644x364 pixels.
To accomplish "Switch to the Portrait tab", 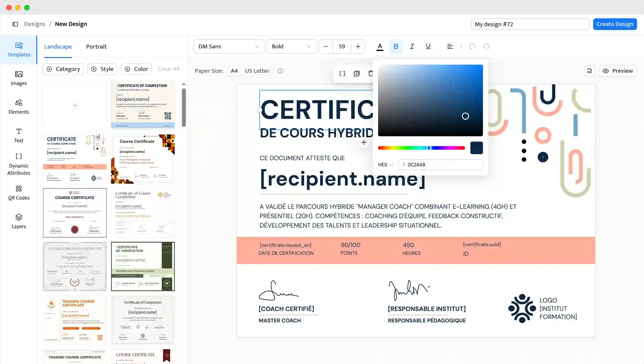I will click(x=96, y=46).
